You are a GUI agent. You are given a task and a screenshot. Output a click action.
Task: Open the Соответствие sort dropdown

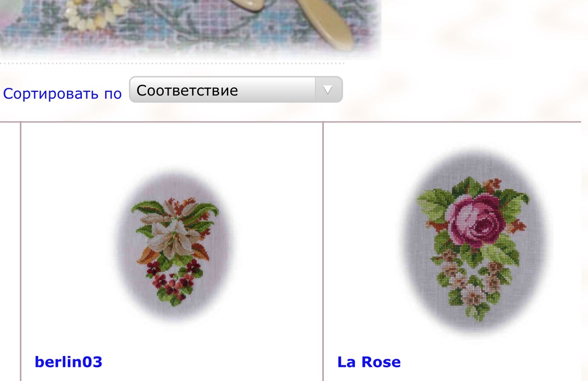click(236, 90)
